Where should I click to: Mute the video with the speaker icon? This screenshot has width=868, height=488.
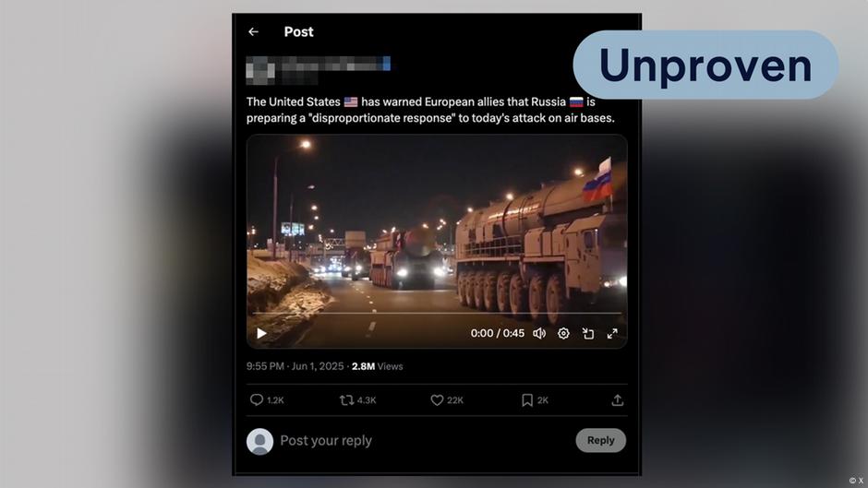(x=539, y=333)
